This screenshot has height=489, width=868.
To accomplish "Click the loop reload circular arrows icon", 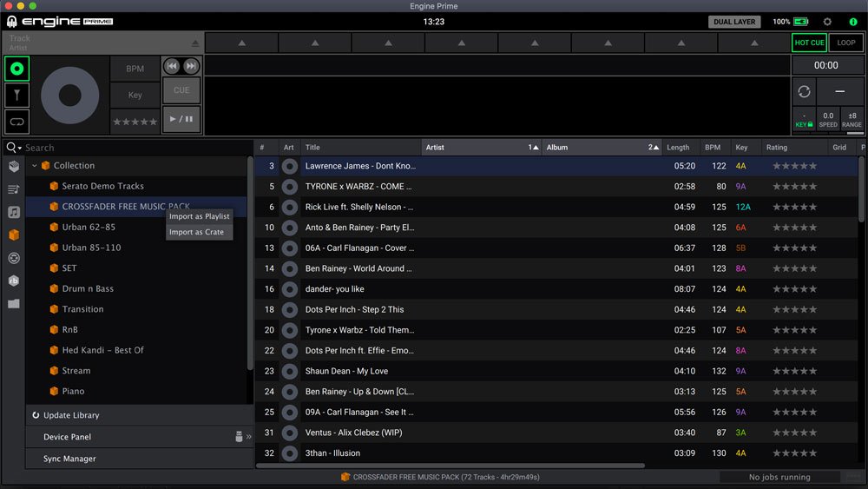I will tap(804, 91).
